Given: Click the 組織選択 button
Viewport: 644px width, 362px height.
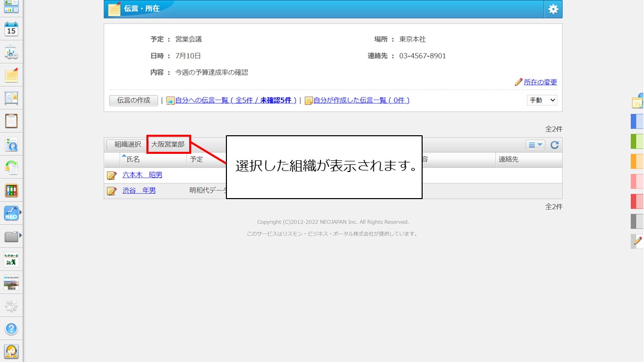Looking at the screenshot, I should click(x=127, y=145).
